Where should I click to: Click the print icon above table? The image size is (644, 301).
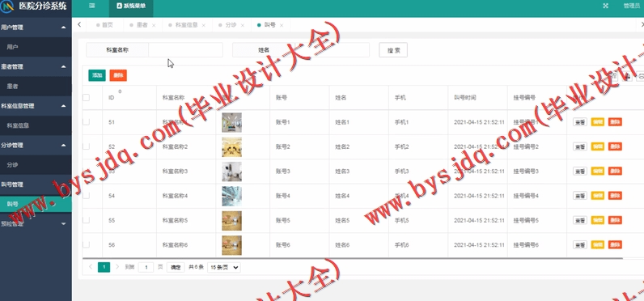[640, 76]
